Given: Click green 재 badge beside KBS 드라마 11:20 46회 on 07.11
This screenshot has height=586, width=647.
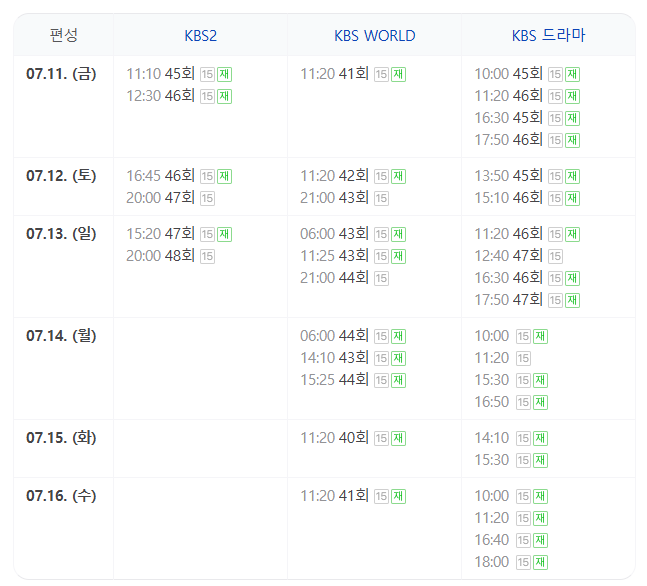Looking at the screenshot, I should 573,96.
